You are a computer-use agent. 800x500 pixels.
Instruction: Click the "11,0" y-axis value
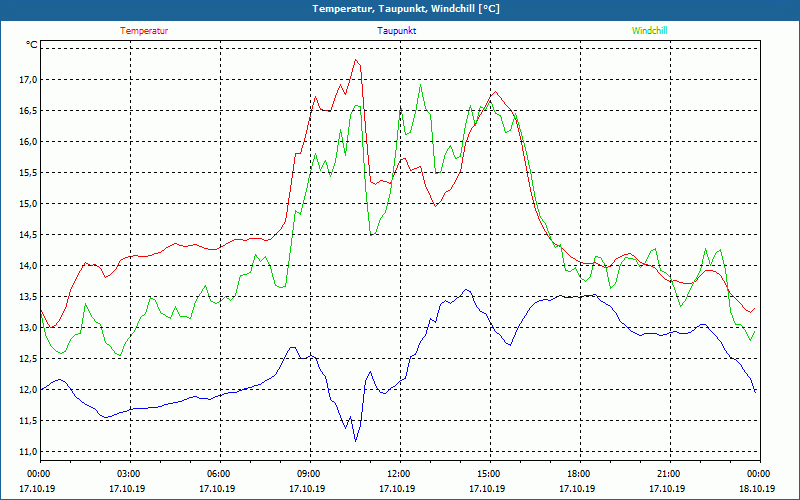click(28, 452)
